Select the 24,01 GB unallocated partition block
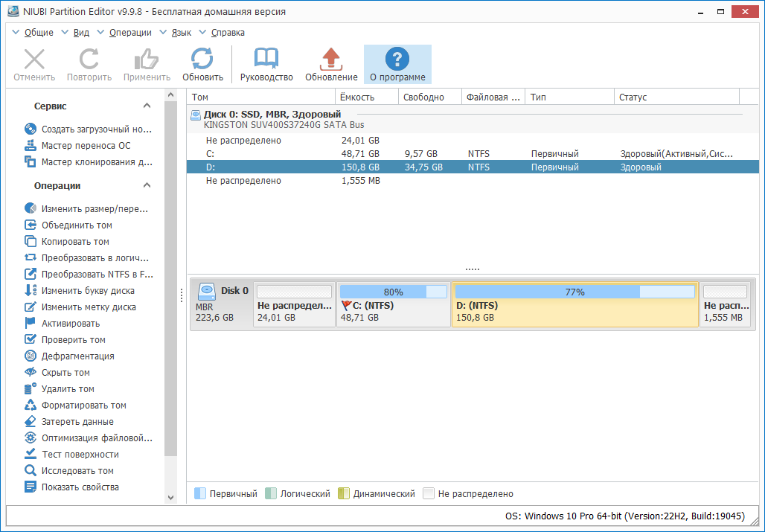Viewport: 765px width, 532px height. pyautogui.click(x=294, y=304)
